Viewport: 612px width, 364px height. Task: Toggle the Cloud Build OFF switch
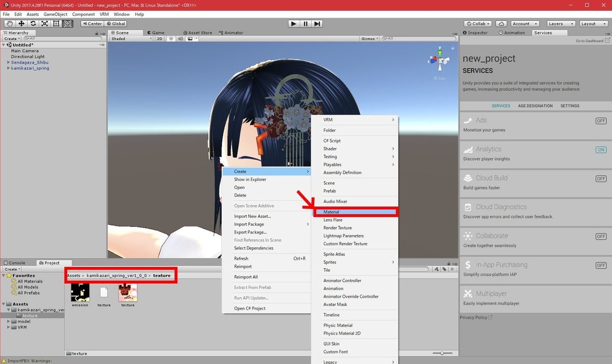click(601, 179)
